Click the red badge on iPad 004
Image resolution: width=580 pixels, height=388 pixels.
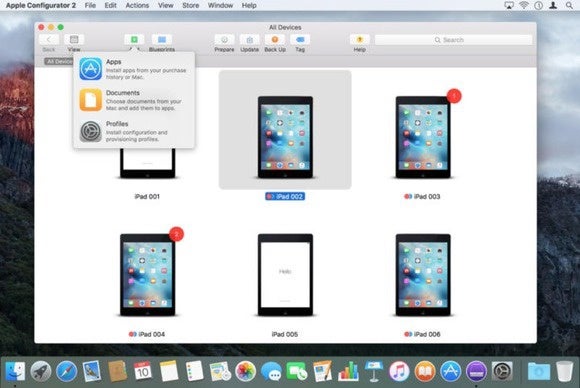coord(176,234)
